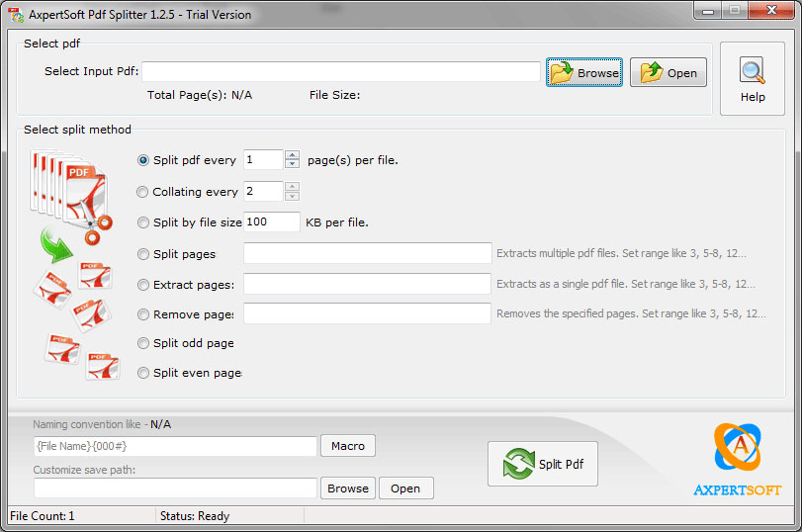Click the Browse button for input PDF
802x532 pixels.
pyautogui.click(x=584, y=72)
